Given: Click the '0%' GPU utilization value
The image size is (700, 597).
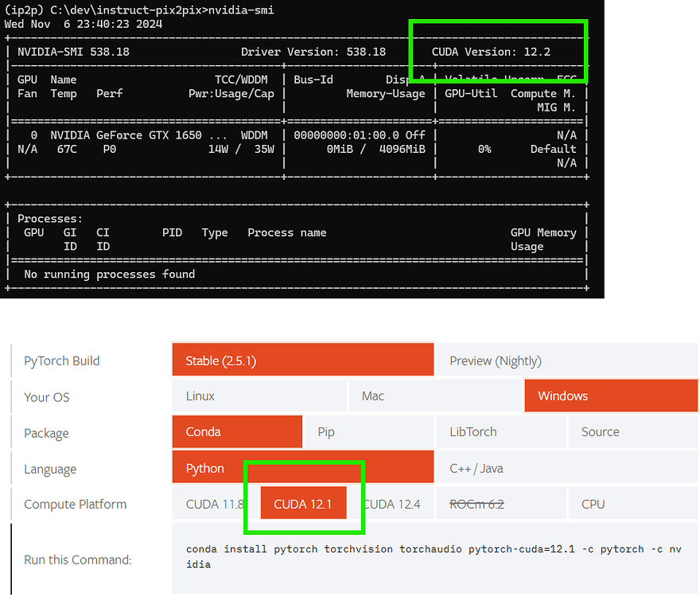Looking at the screenshot, I should (x=484, y=149).
